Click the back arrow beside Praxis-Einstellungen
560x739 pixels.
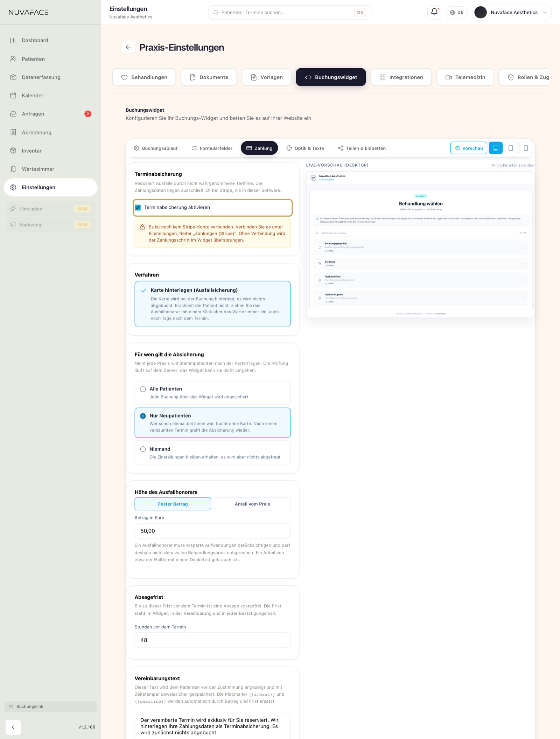[128, 47]
